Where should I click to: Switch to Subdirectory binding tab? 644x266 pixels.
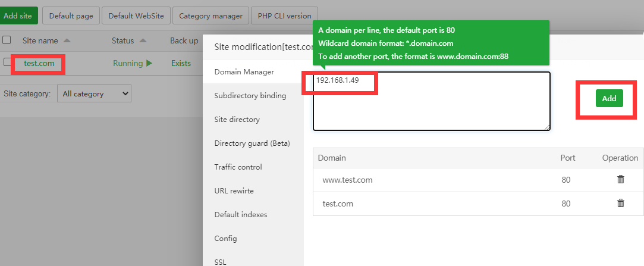tap(250, 95)
